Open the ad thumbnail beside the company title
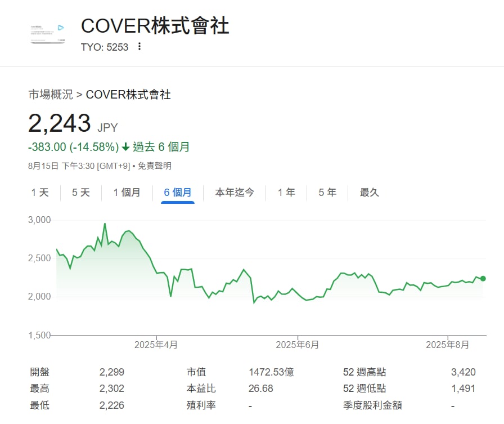Screen dimensions: 504x424 (48, 33)
